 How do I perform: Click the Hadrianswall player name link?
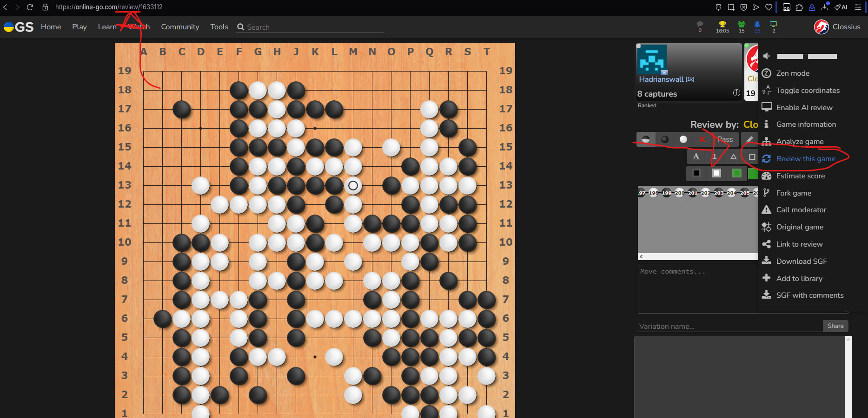(661, 79)
